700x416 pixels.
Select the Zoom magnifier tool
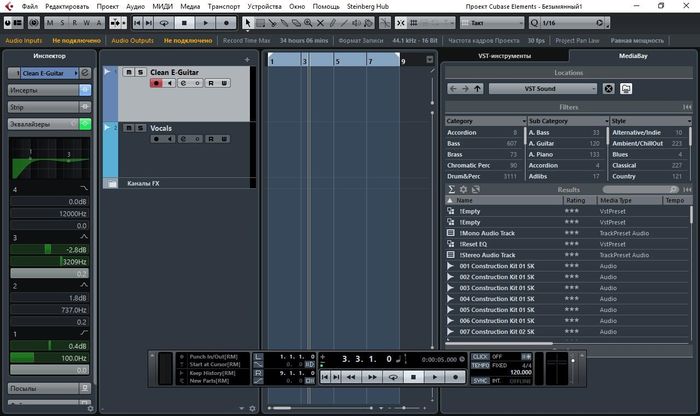[308, 23]
